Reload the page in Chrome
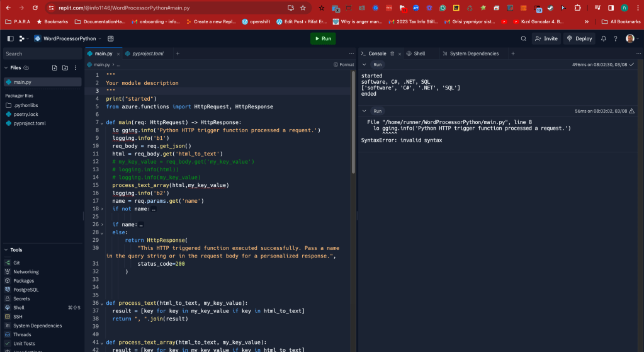 35,8
